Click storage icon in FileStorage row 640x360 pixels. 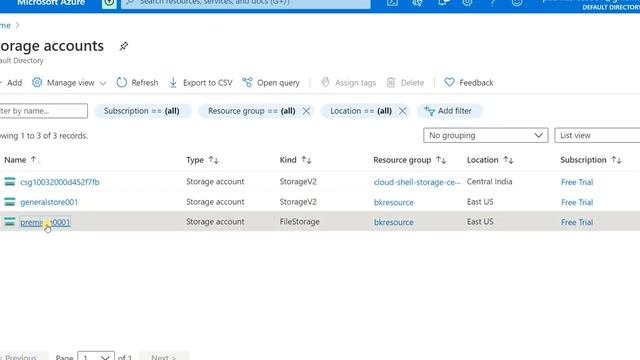(x=9, y=222)
